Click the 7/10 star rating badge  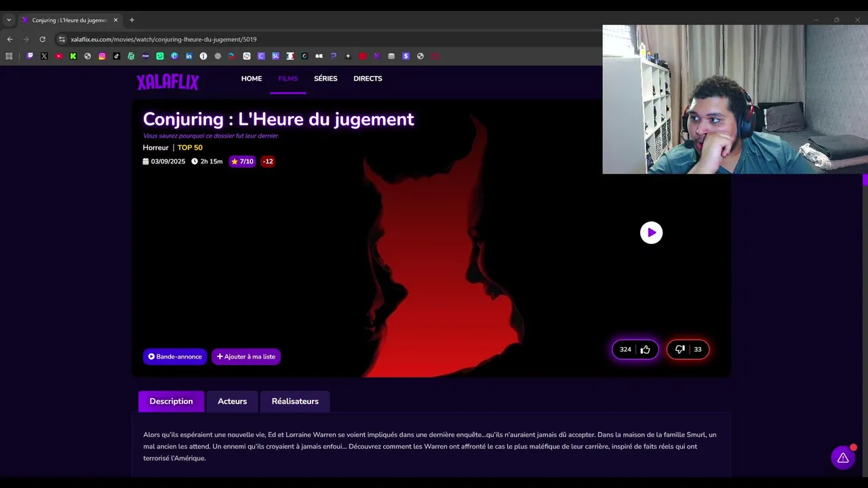(242, 161)
